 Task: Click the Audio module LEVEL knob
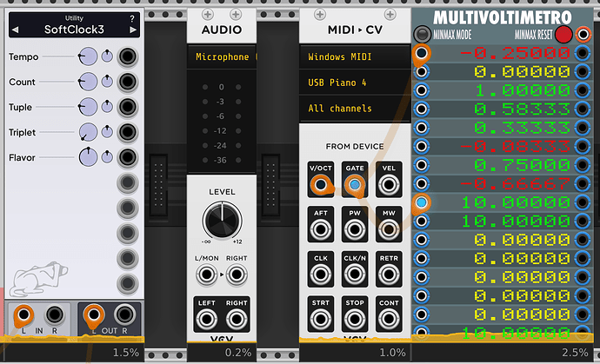222,221
